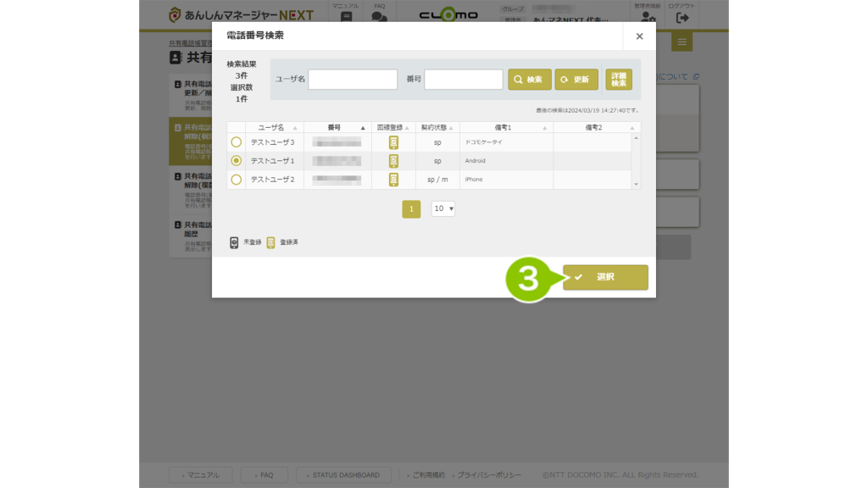868x488 pixels.
Task: Open 詳細検索 advanced search
Action: coord(618,79)
